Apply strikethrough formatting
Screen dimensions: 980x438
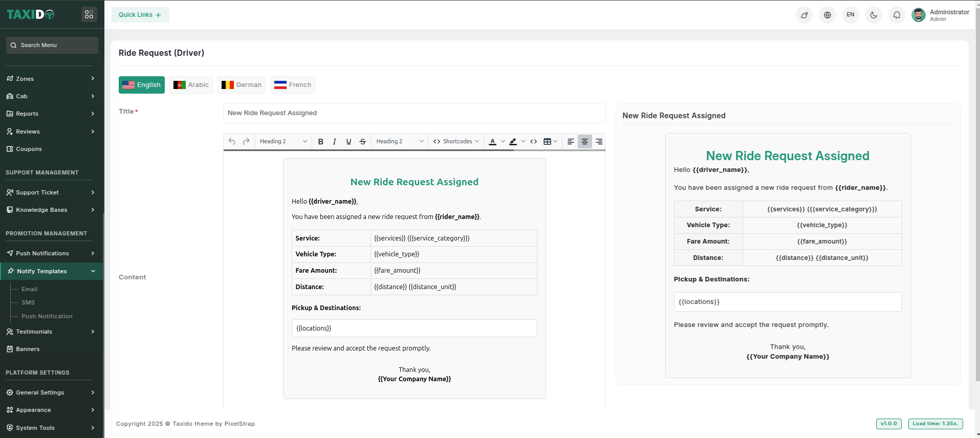pyautogui.click(x=362, y=142)
